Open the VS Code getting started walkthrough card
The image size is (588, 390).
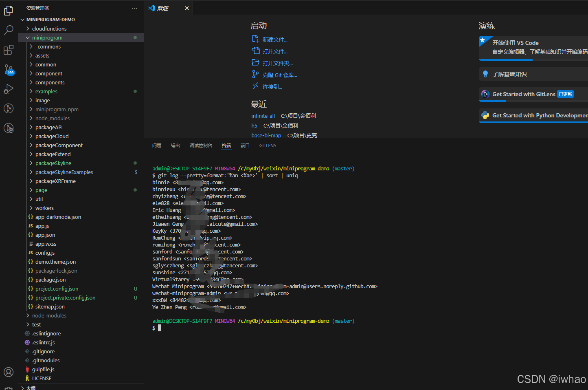(x=533, y=48)
